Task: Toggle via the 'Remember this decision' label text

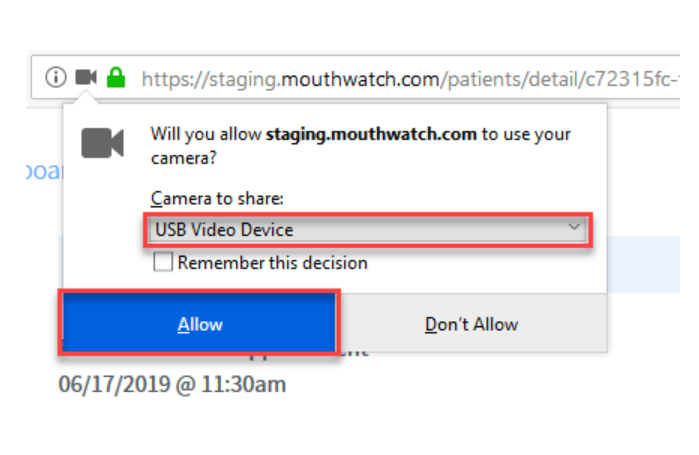Action: point(272,263)
